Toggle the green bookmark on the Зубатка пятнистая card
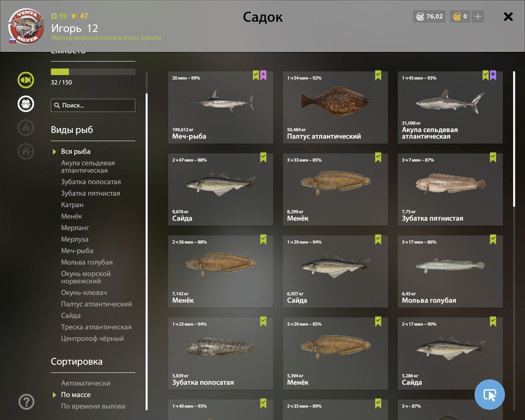 493,157
